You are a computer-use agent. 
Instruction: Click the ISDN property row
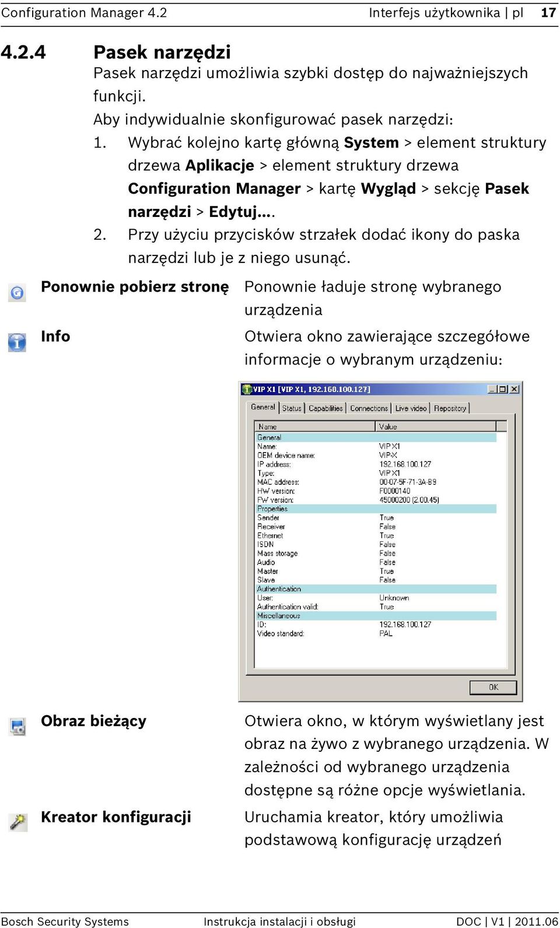(x=376, y=545)
